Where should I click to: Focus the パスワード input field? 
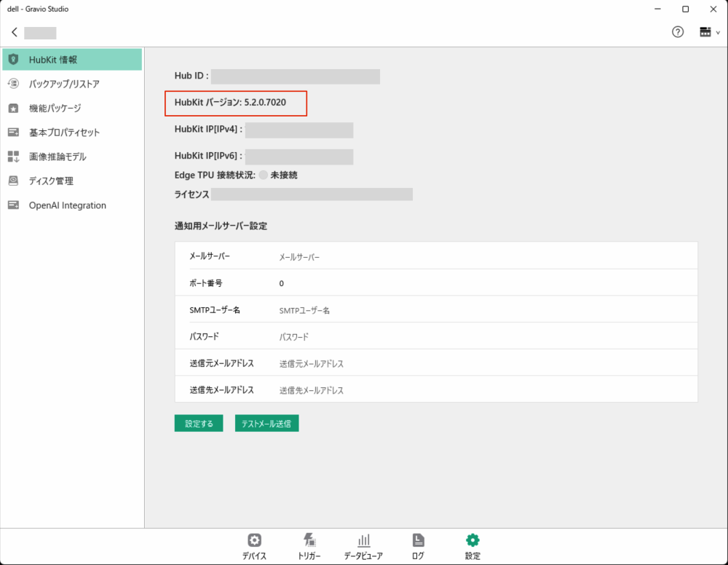click(485, 336)
